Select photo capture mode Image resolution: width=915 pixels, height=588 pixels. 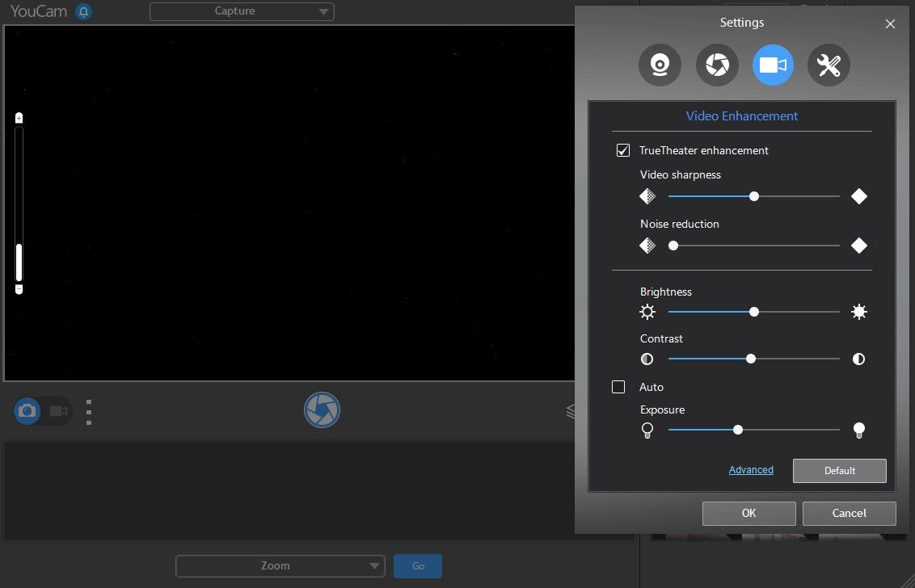pos(27,411)
